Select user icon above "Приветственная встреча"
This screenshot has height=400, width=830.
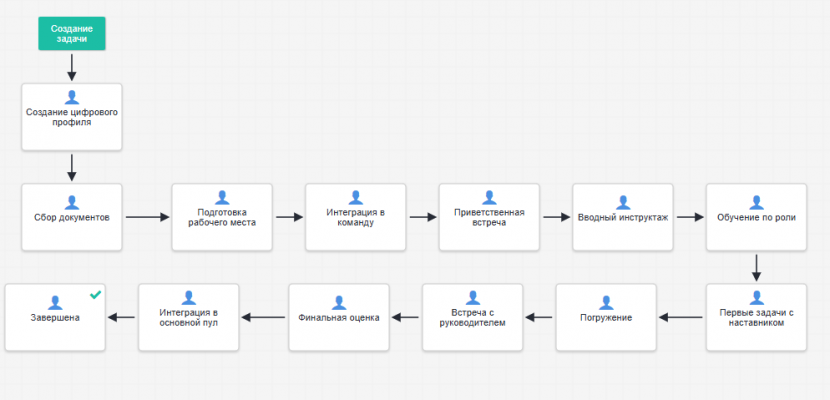[489, 198]
